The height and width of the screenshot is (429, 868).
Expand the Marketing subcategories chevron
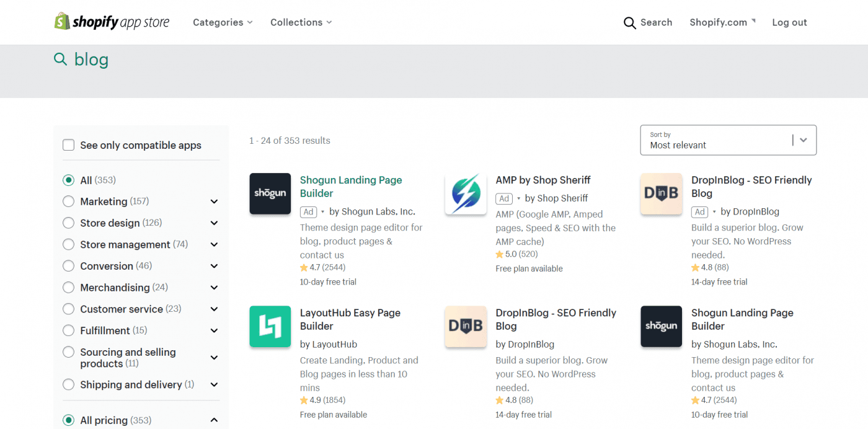(x=214, y=201)
